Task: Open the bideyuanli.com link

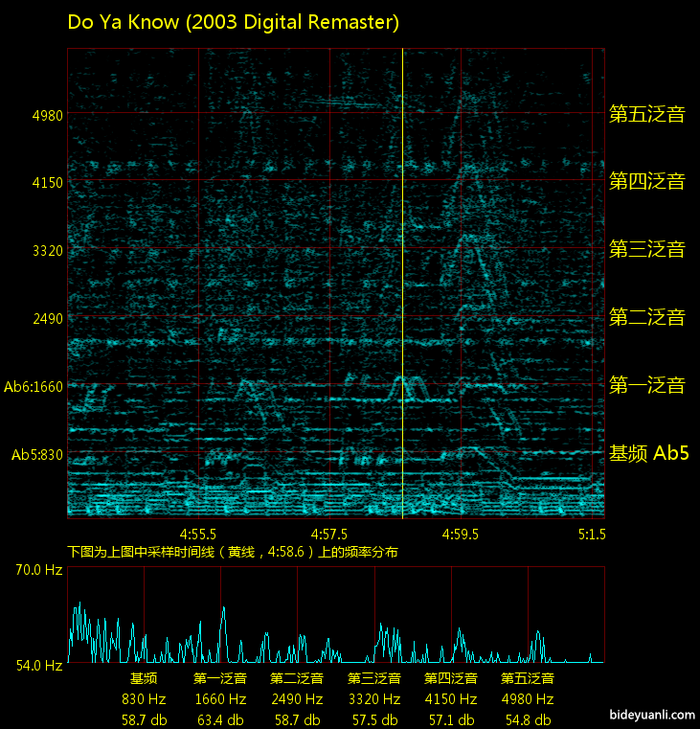Action: 650,715
